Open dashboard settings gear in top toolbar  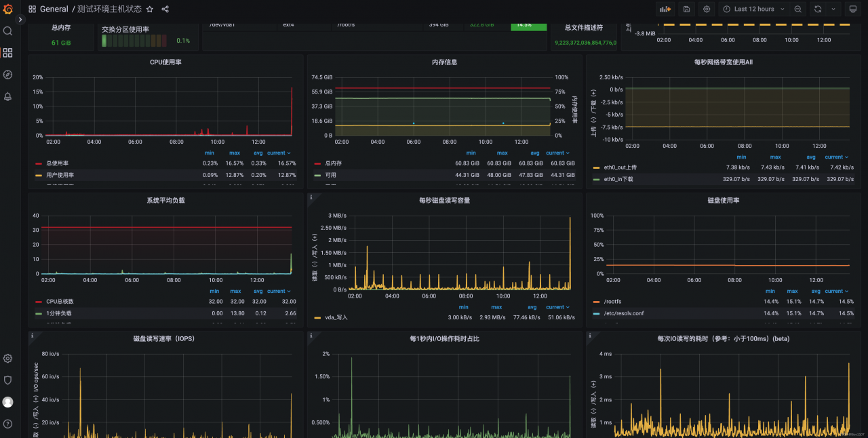pyautogui.click(x=707, y=9)
